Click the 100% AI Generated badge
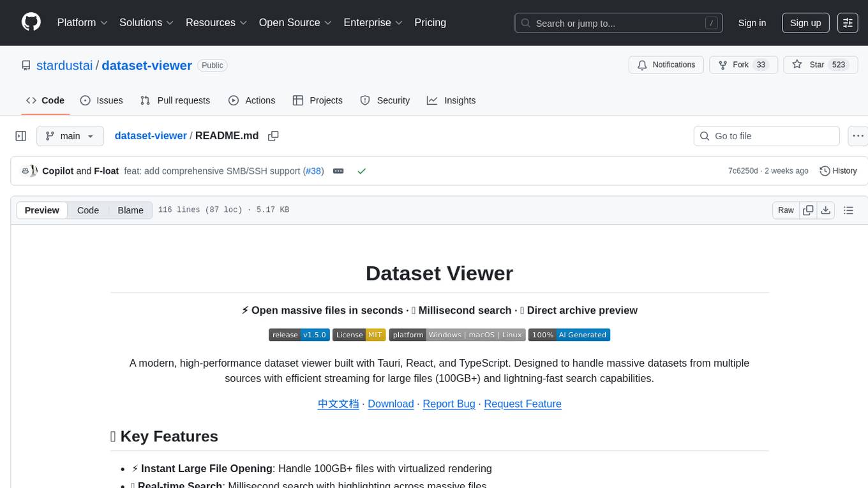This screenshot has width=868, height=488. click(569, 335)
